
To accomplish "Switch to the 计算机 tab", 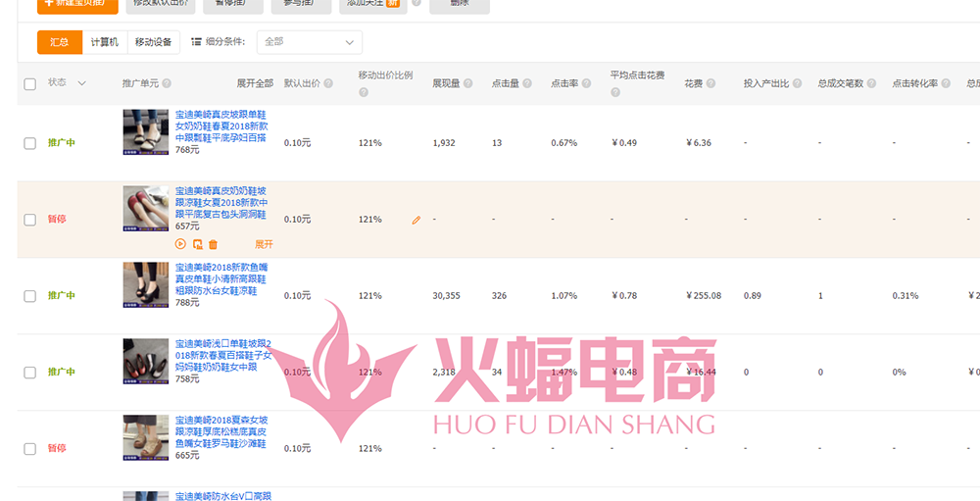I will tap(105, 42).
